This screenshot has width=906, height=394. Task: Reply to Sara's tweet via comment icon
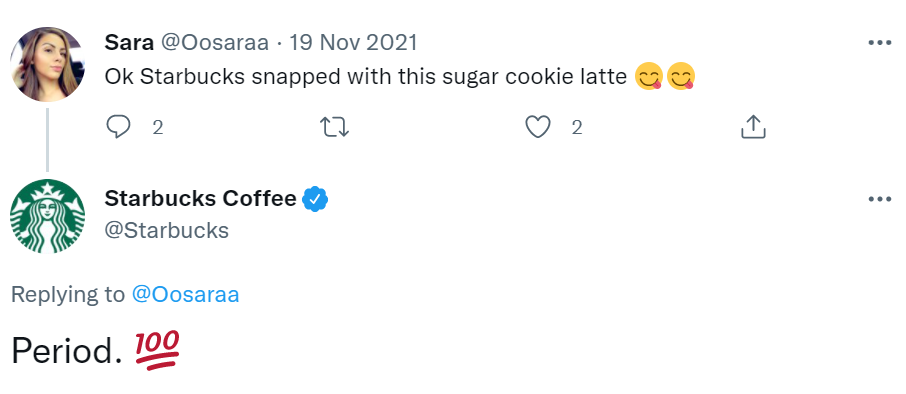point(118,127)
